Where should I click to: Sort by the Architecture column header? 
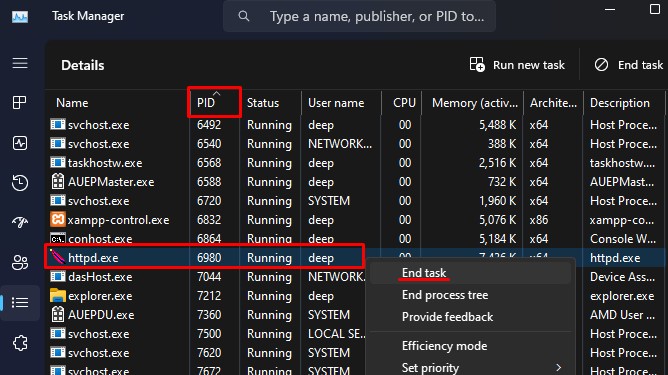click(553, 103)
